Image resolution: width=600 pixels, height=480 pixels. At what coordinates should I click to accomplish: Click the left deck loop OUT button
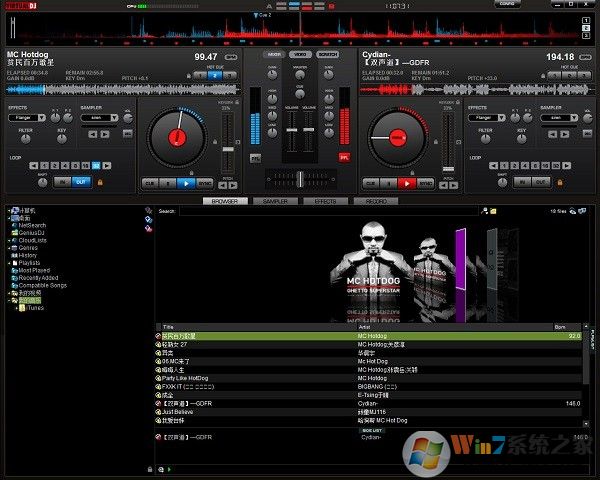[80, 182]
